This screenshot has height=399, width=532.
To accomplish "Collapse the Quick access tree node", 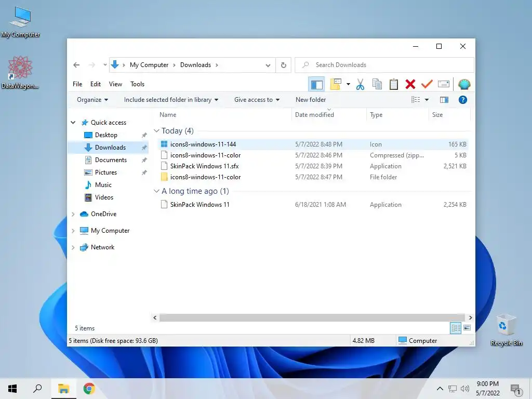I will (x=73, y=123).
